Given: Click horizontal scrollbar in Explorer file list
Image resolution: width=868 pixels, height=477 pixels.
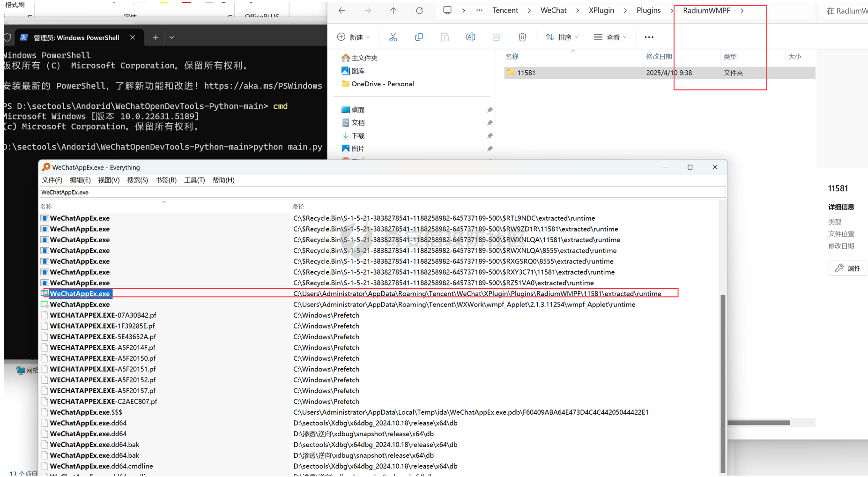Looking at the screenshot, I should [x=759, y=423].
